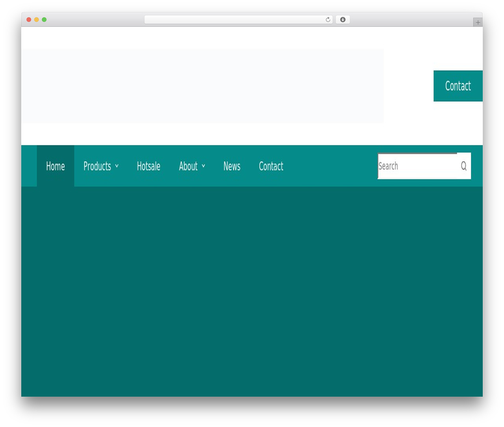The image size is (504, 427).
Task: Maximize window with green button
Action: [44, 20]
